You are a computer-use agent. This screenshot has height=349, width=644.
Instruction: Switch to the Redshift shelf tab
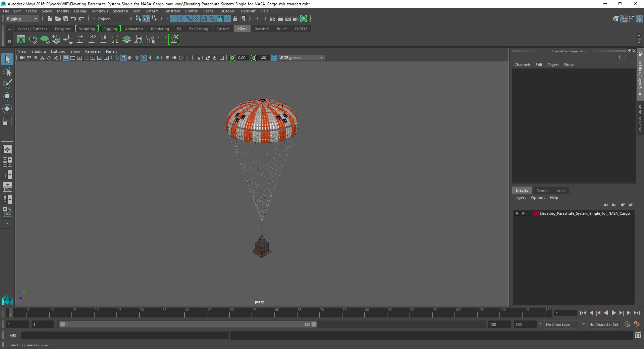[x=262, y=29]
